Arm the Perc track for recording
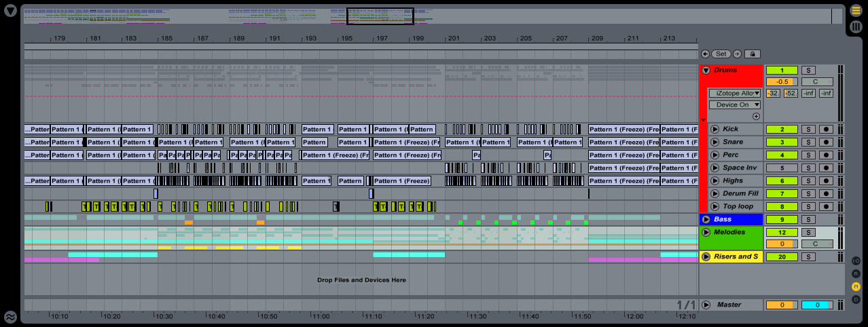 pos(826,155)
